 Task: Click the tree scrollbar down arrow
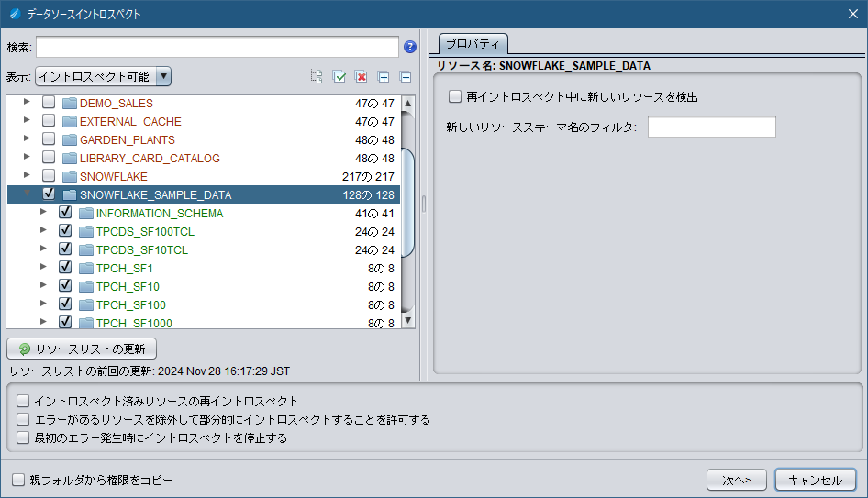[x=408, y=320]
